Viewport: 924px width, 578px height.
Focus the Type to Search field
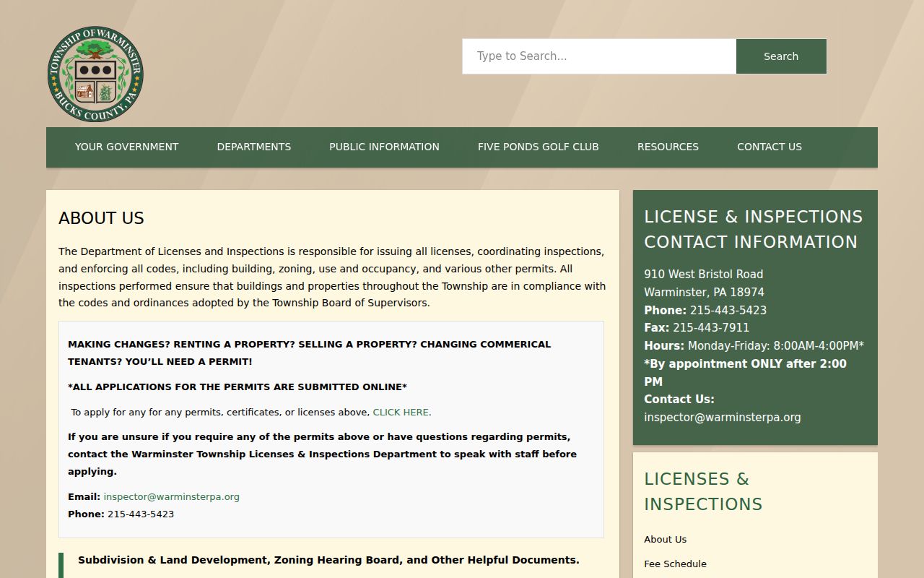pyautogui.click(x=599, y=56)
